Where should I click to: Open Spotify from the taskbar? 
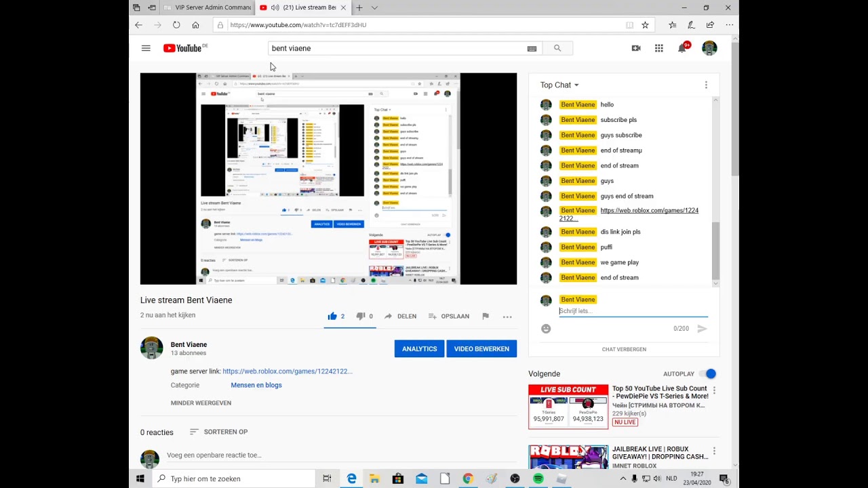(538, 479)
